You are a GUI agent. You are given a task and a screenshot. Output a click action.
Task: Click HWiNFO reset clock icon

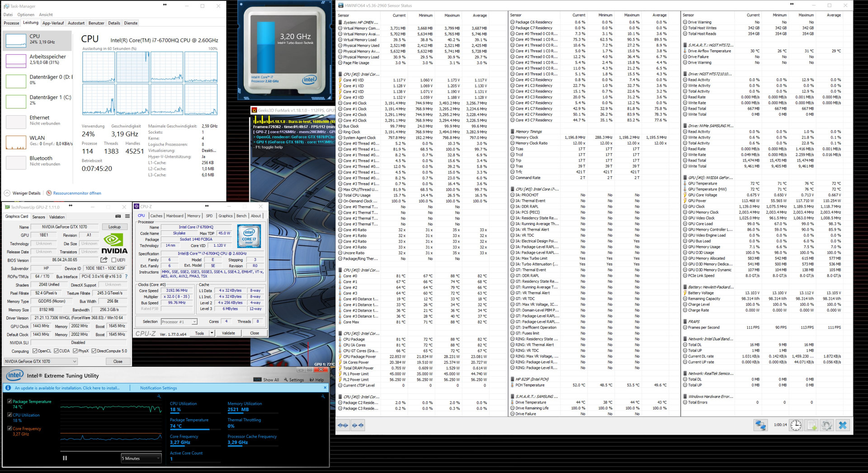pyautogui.click(x=796, y=425)
